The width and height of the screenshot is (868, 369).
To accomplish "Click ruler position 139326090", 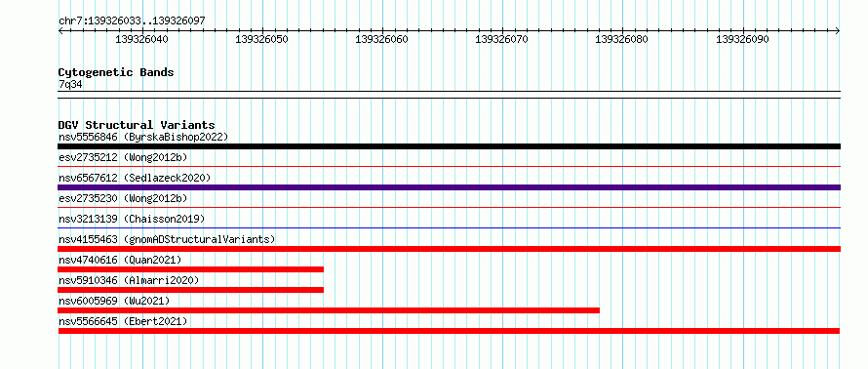I will point(742,39).
